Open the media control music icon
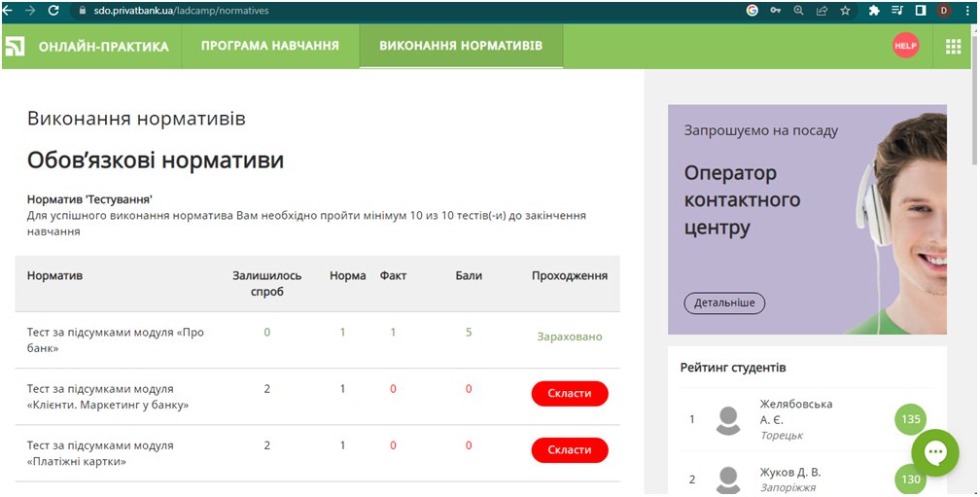980x497 pixels. 897,11
